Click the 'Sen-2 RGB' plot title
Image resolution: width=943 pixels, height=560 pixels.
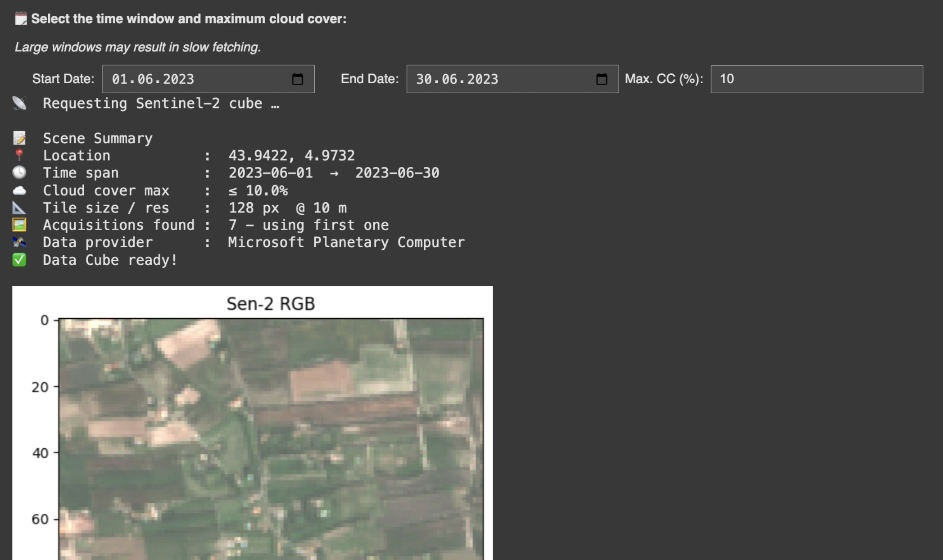[271, 304]
